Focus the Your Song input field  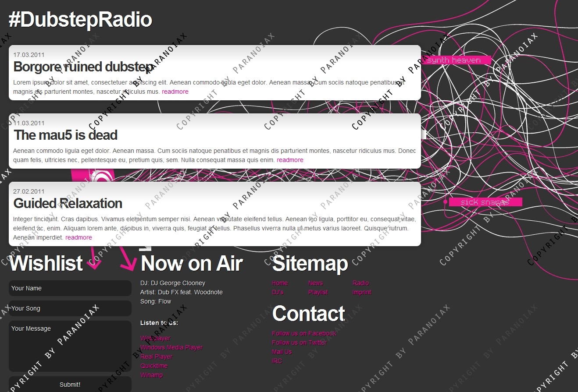[x=70, y=308]
